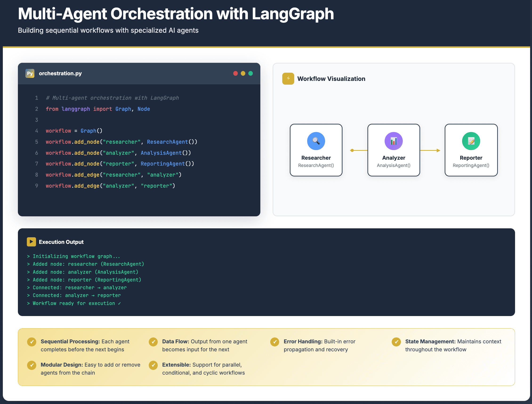The image size is (532, 404).
Task: Click the Analyzer bar chart icon
Action: tap(393, 141)
